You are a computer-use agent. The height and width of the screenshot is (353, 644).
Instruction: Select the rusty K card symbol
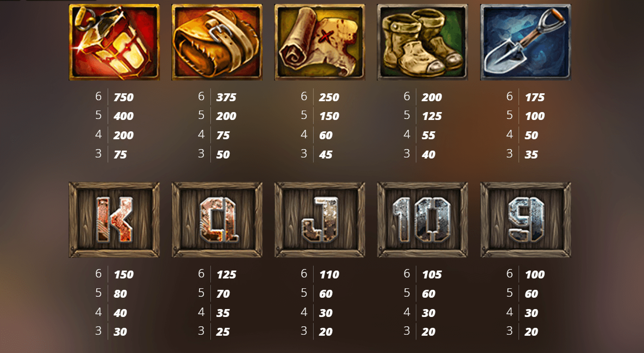(114, 220)
